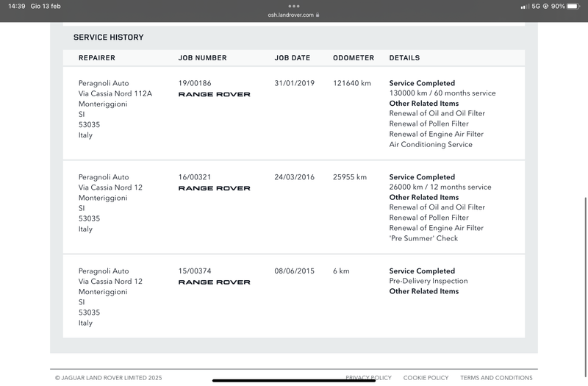Click odometer reading 121640 km
The image size is (588, 386).
(352, 83)
